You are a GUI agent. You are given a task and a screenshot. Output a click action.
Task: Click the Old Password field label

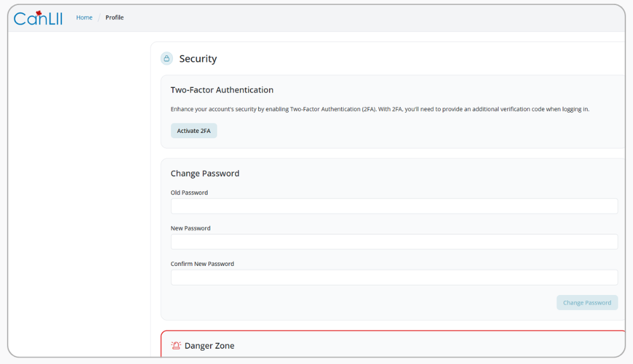189,192
